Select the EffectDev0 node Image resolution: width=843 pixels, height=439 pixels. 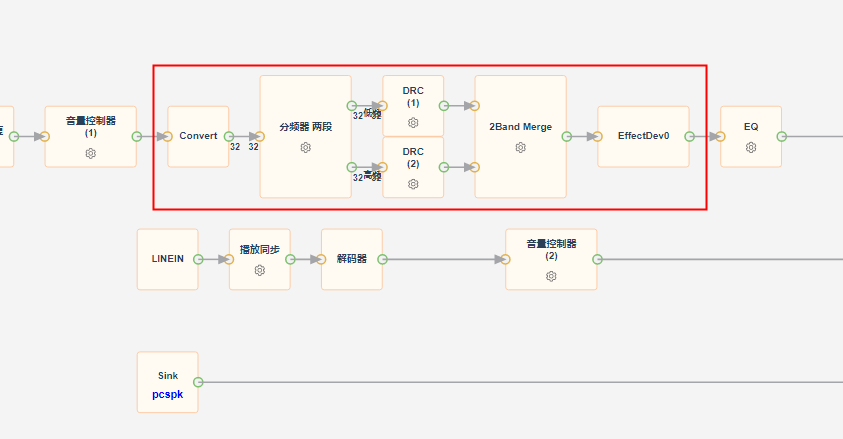pos(644,136)
